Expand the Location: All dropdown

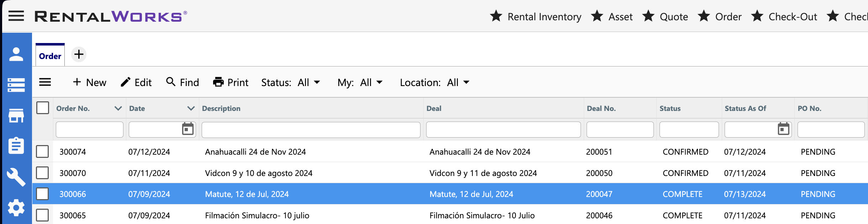[x=435, y=82]
